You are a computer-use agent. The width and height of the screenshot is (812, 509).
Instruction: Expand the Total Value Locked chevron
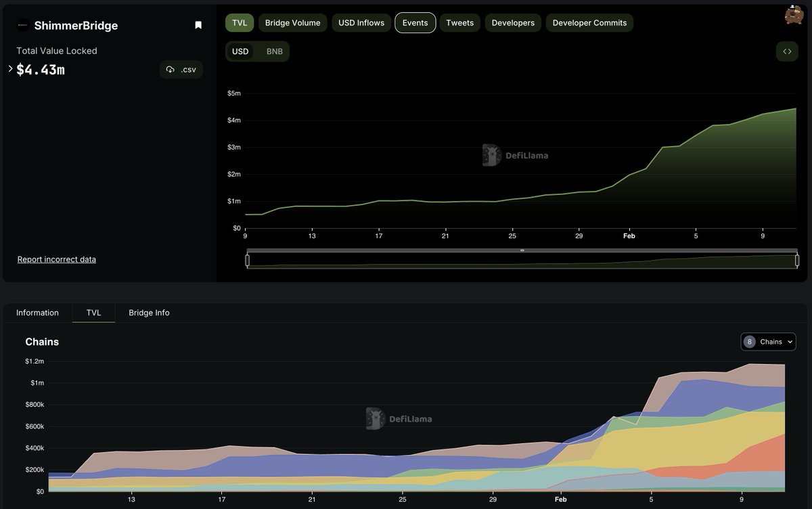10,68
